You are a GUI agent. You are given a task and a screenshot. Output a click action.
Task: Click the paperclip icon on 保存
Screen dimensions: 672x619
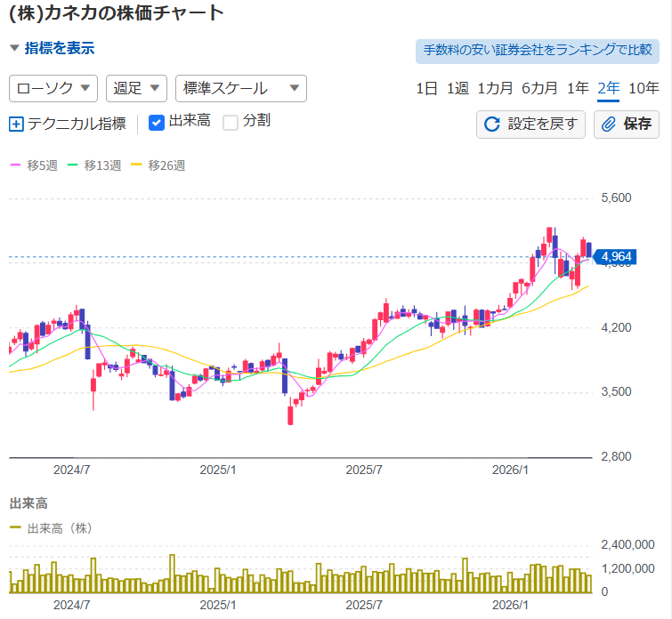[609, 124]
